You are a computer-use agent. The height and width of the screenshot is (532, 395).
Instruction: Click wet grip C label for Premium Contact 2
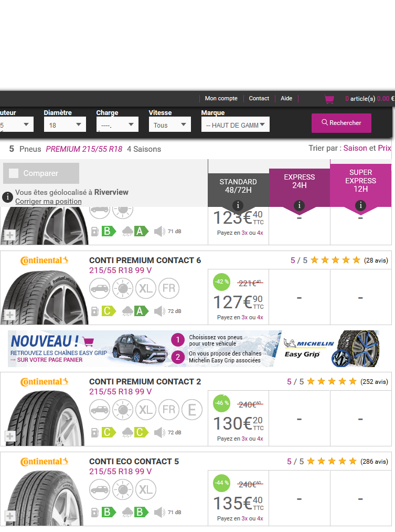click(141, 432)
